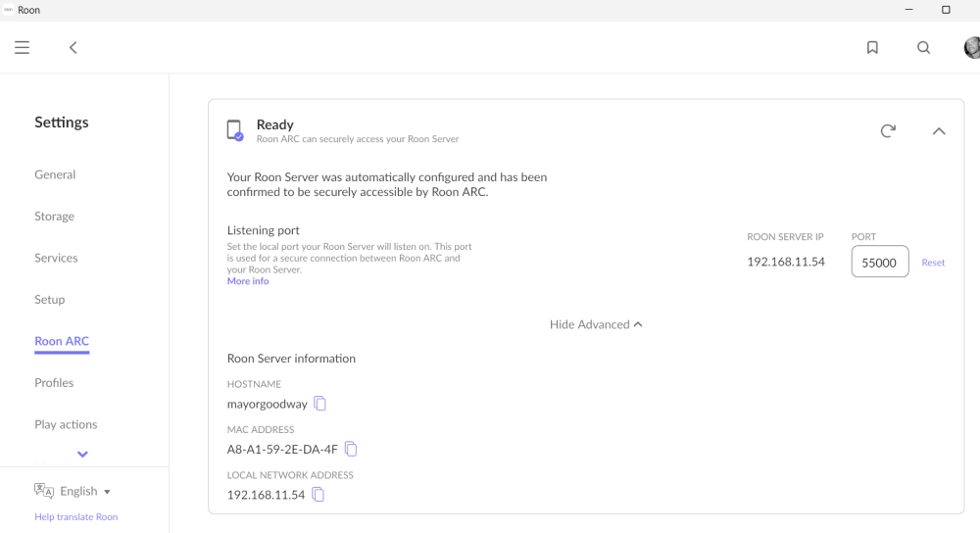Screen dimensions: 980x533
Task: Copy the MAC address value
Action: pos(351,449)
